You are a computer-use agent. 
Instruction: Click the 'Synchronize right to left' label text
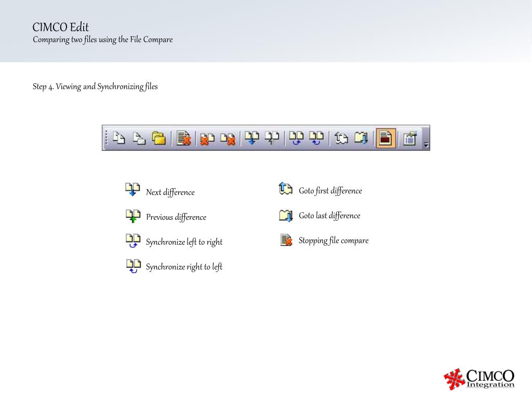pyautogui.click(x=184, y=267)
